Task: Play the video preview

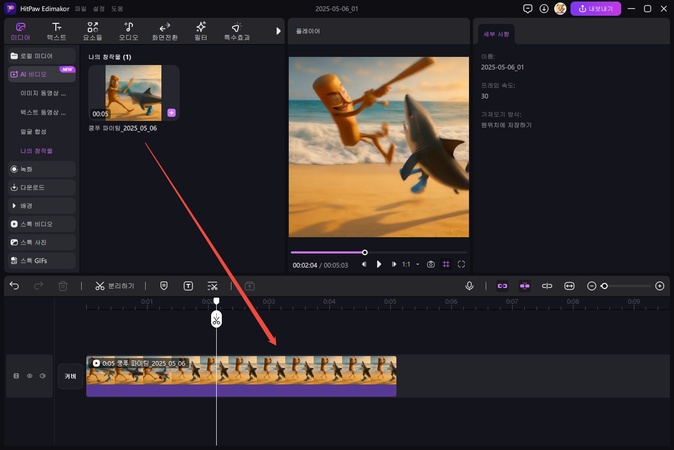Action: pos(379,264)
